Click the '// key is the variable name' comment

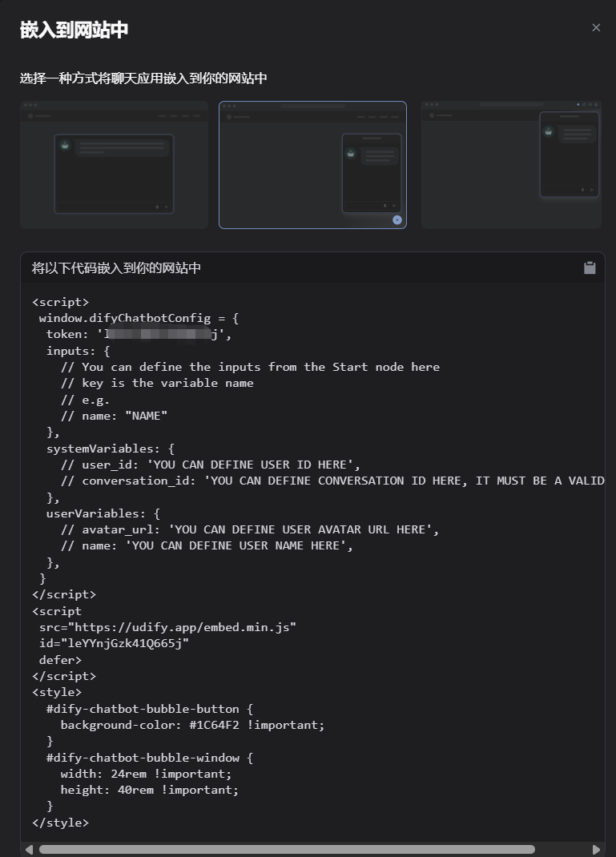[x=157, y=383]
